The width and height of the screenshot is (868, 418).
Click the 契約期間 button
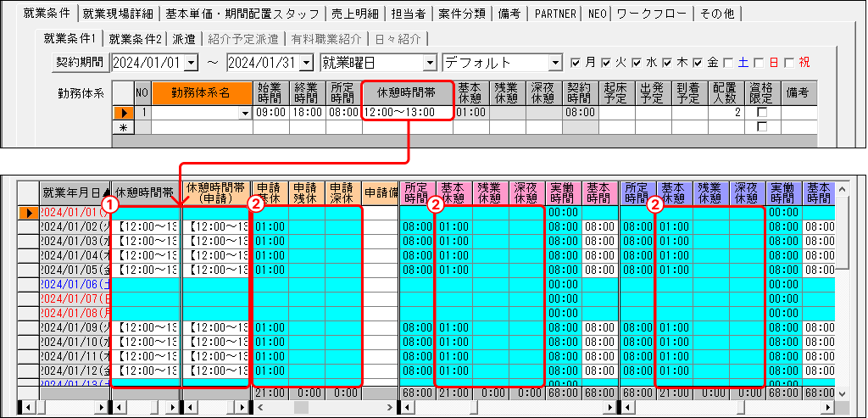tap(80, 63)
